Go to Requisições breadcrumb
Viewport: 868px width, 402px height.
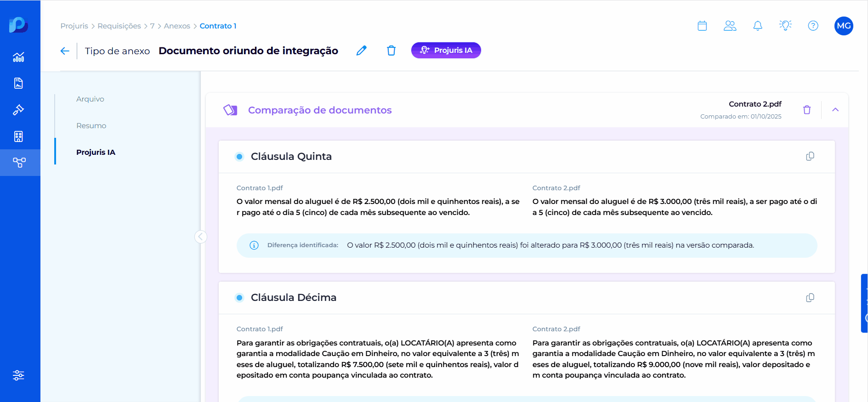(x=119, y=26)
